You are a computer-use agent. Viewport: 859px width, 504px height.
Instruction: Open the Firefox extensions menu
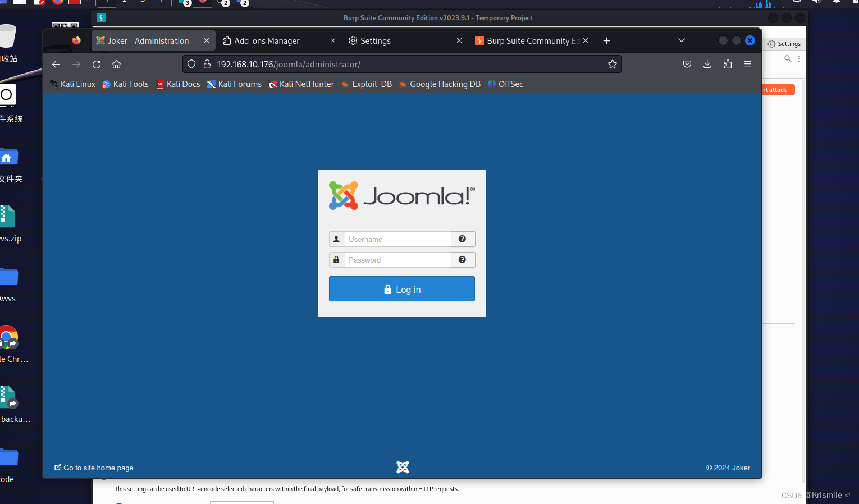pos(728,65)
